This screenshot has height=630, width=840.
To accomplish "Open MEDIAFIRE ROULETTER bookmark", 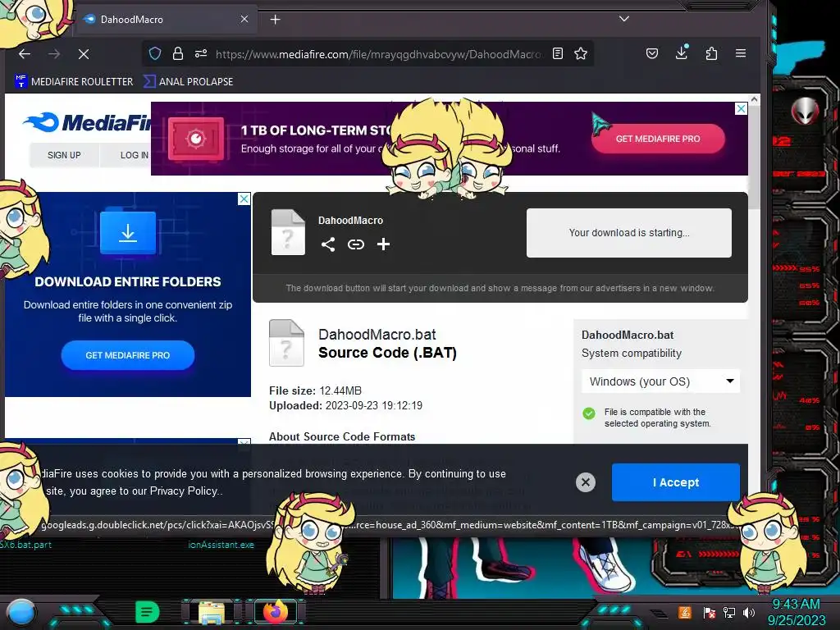I will pos(74,81).
